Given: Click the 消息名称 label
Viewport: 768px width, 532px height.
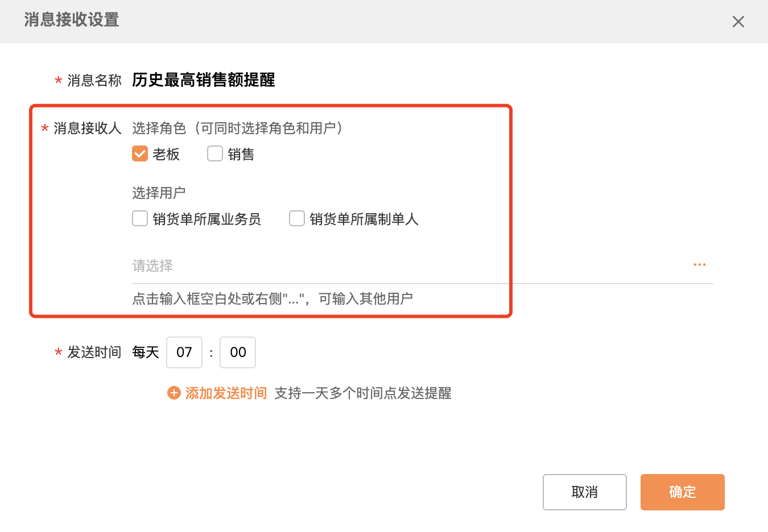Looking at the screenshot, I should pyautogui.click(x=95, y=80).
